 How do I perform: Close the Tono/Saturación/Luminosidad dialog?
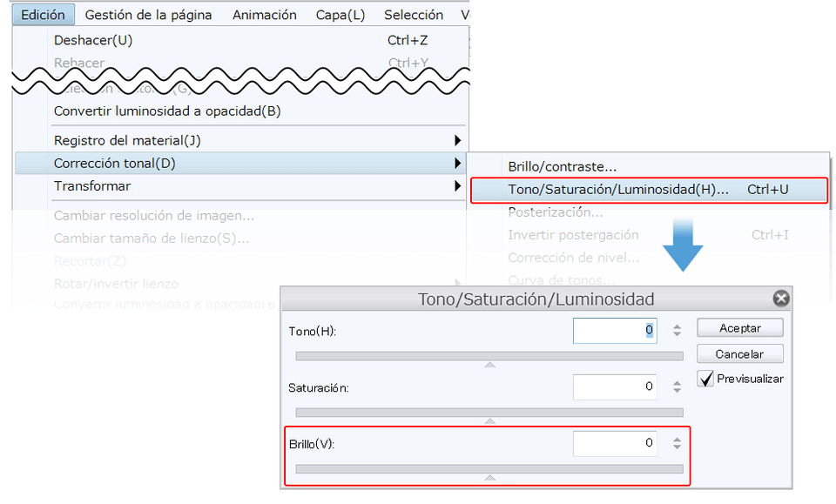coord(781,299)
